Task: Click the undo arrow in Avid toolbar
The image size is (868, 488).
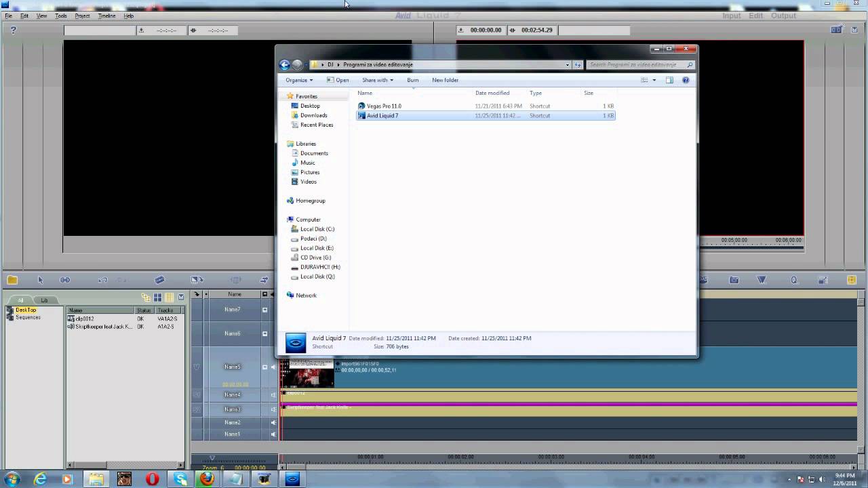Action: coord(103,280)
